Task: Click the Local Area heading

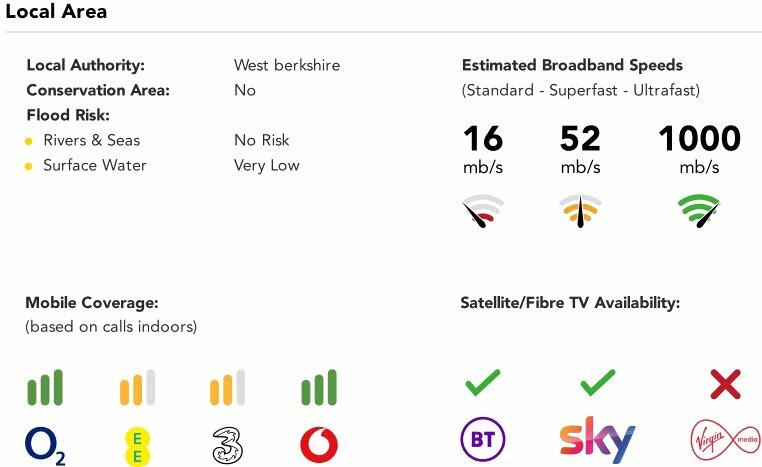Action: (56, 13)
